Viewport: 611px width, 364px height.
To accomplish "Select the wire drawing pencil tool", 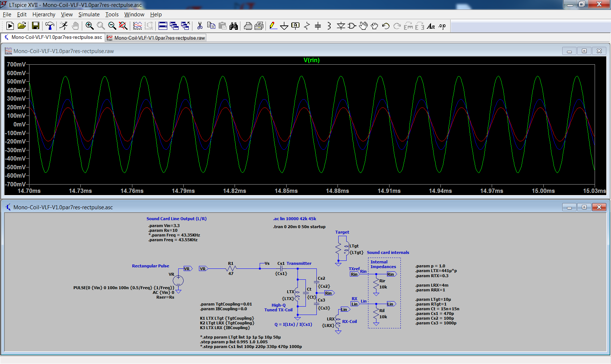I will click(x=272, y=26).
